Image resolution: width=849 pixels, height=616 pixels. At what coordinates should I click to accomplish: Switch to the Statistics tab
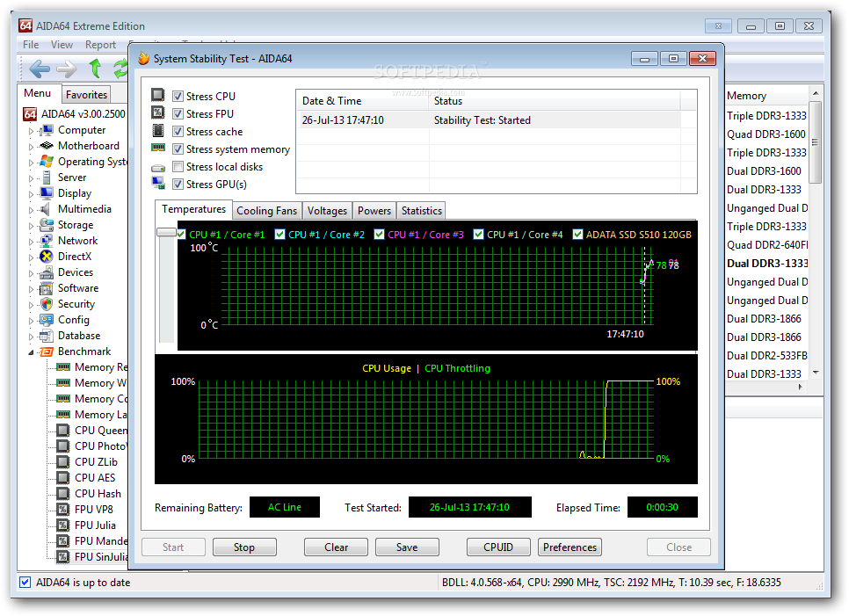[421, 211]
